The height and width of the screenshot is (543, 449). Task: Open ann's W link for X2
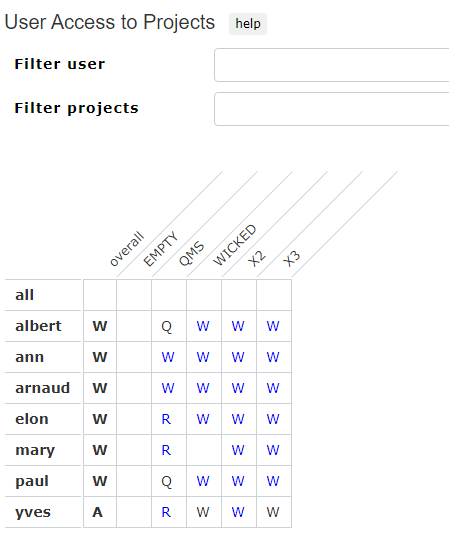coord(238,357)
